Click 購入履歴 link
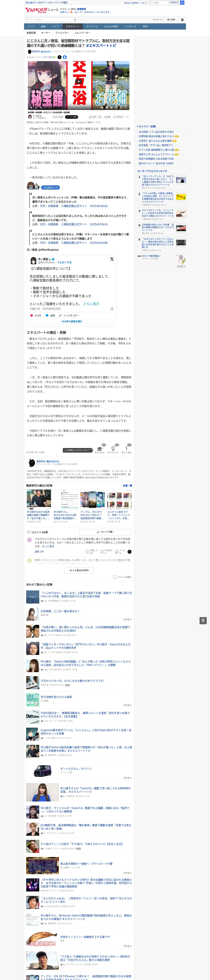This screenshot has height=980, width=210. click(172, 20)
